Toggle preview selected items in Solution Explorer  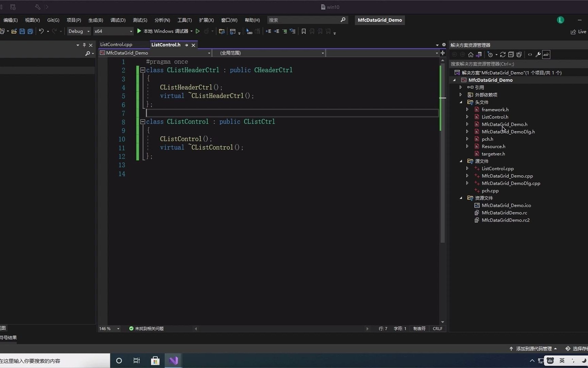pyautogui.click(x=546, y=55)
